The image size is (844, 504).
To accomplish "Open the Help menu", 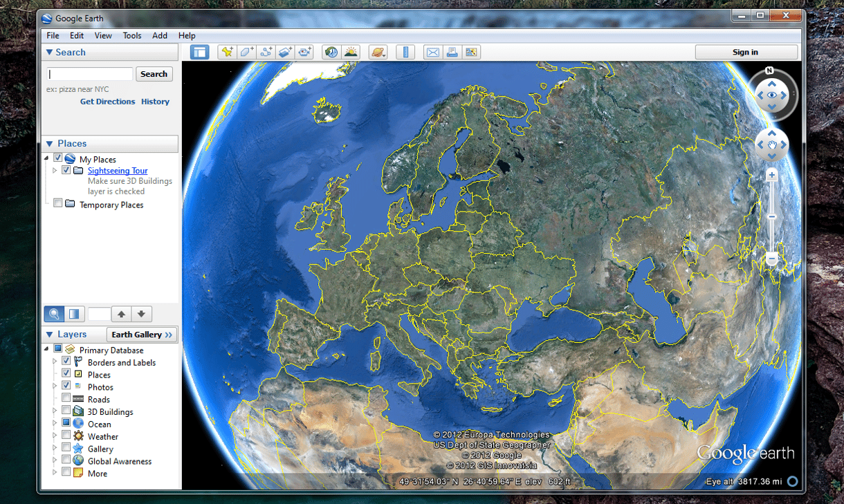I will click(x=187, y=36).
